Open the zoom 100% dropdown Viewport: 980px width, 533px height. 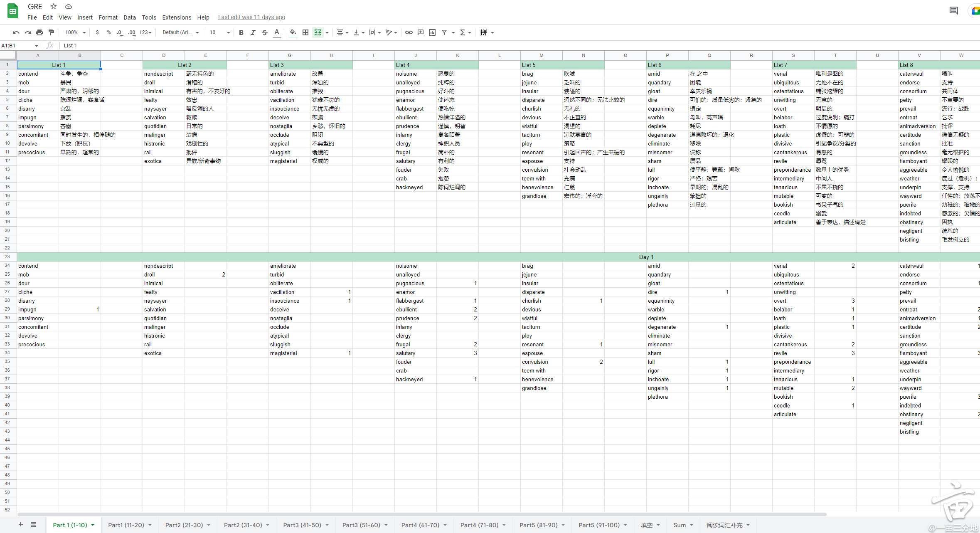coord(75,32)
